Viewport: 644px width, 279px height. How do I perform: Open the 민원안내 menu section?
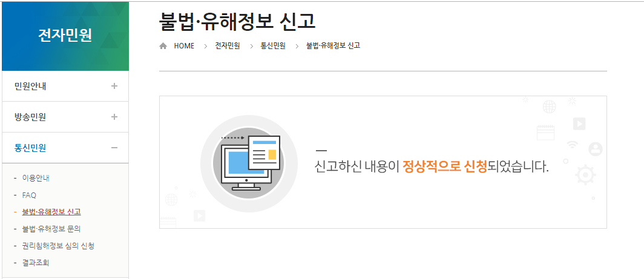pyautogui.click(x=65, y=87)
